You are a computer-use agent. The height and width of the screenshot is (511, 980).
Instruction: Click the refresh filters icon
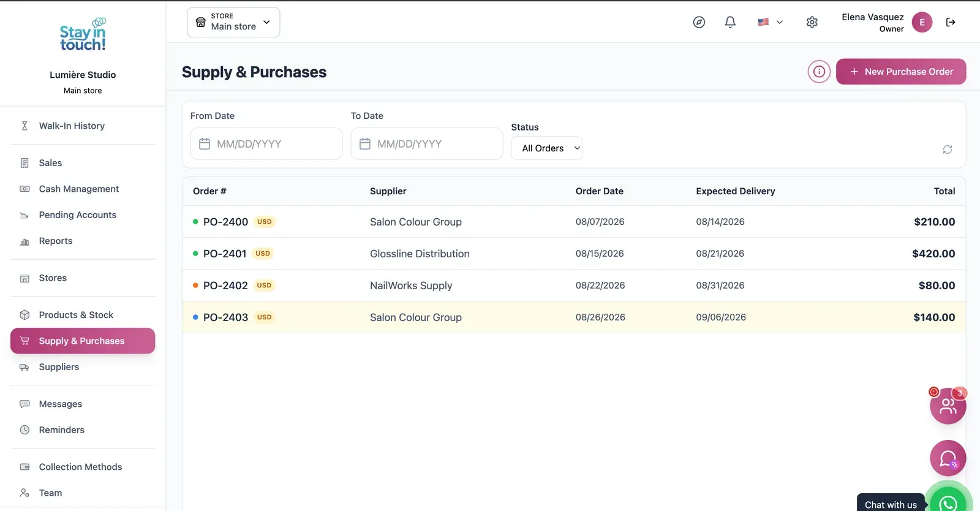[948, 150]
